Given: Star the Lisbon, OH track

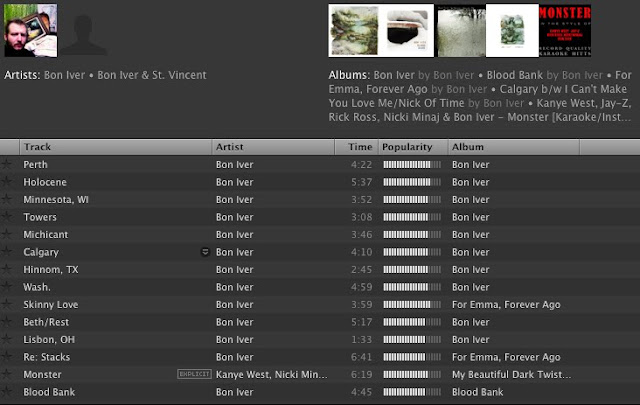Looking at the screenshot, I should point(7,339).
